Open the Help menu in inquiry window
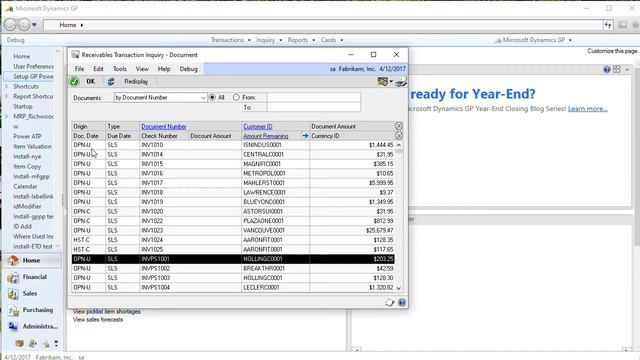The image size is (640, 360). [164, 69]
